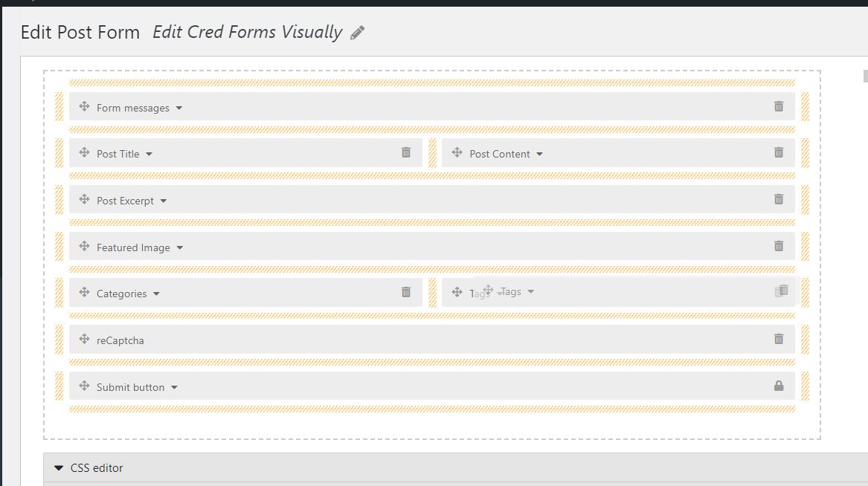Viewport: 868px width, 486px height.
Task: Open the Post Excerpt options dropdown
Action: 164,201
